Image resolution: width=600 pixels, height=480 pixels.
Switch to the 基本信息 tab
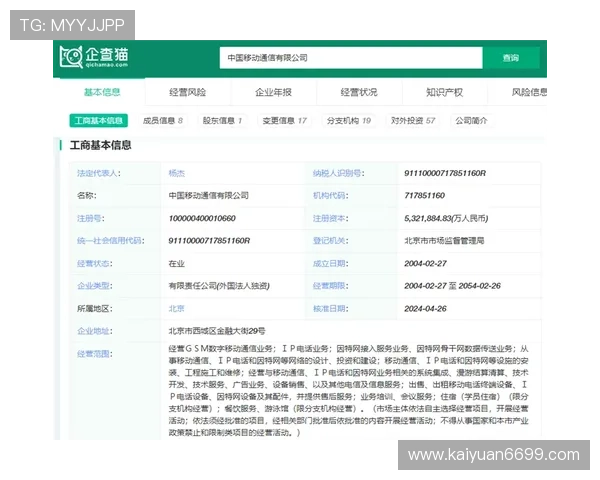[x=102, y=92]
